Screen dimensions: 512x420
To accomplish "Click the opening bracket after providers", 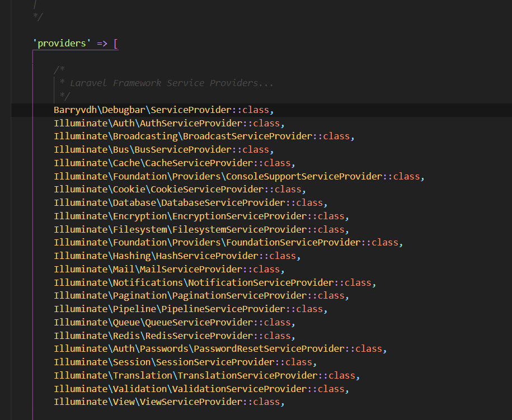I will point(116,44).
